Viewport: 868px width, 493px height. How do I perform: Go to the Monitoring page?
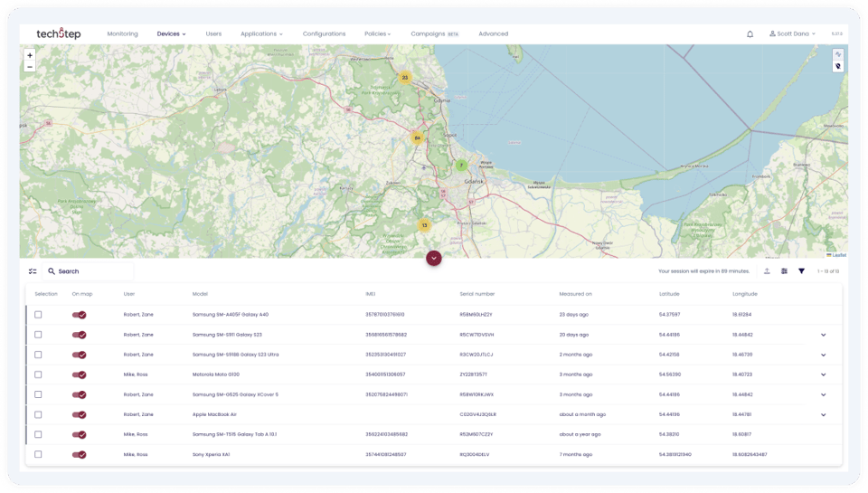[122, 33]
